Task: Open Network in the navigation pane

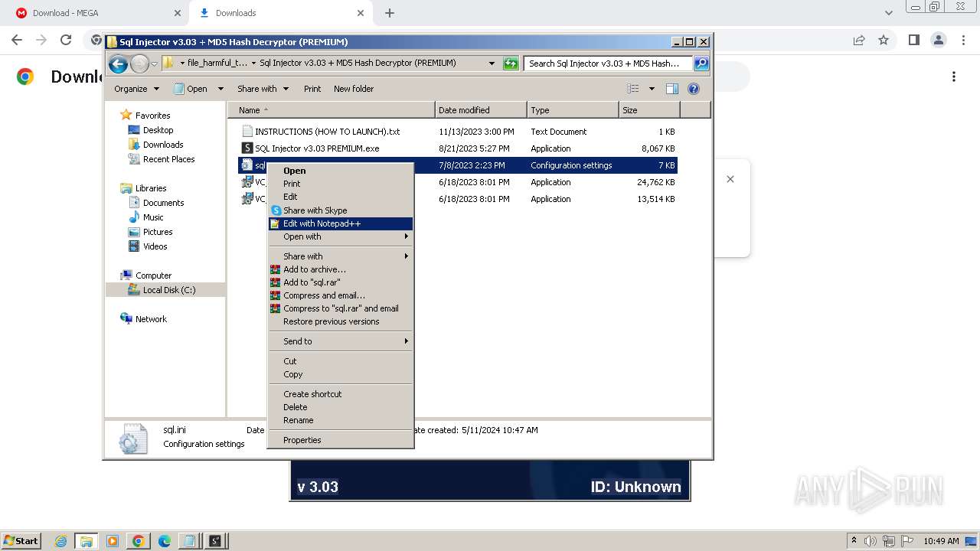Action: coord(151,319)
